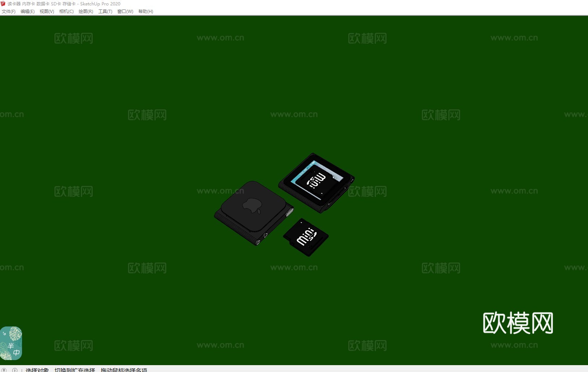588x372 pixels.
Task: Open the 窗口(W) menu
Action: (x=125, y=12)
